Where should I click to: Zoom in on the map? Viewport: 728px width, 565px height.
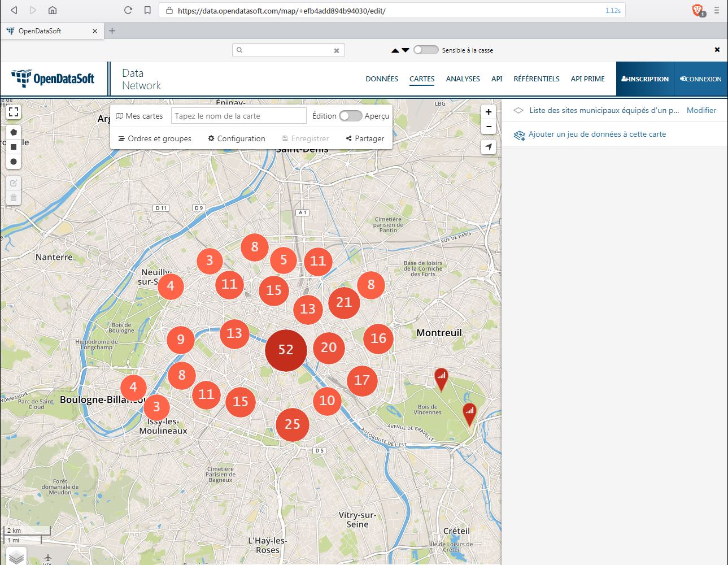point(489,112)
